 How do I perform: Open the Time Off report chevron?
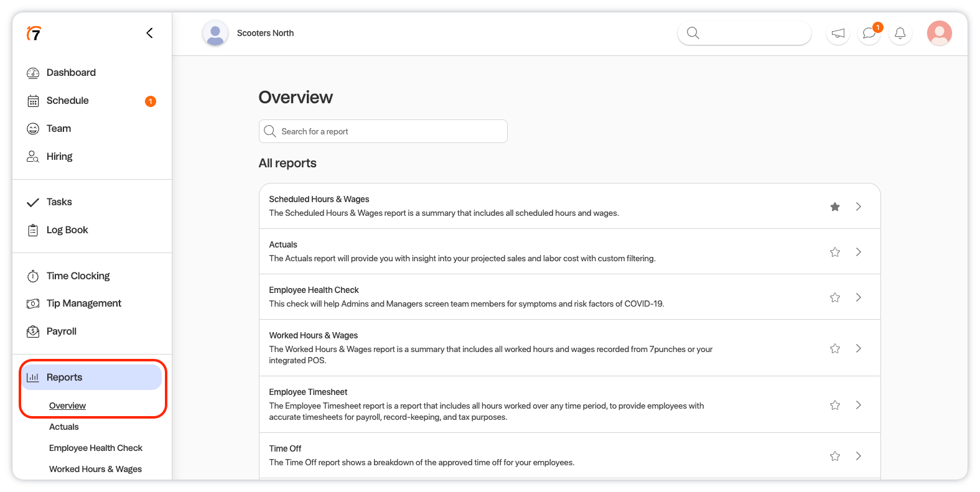pos(858,456)
